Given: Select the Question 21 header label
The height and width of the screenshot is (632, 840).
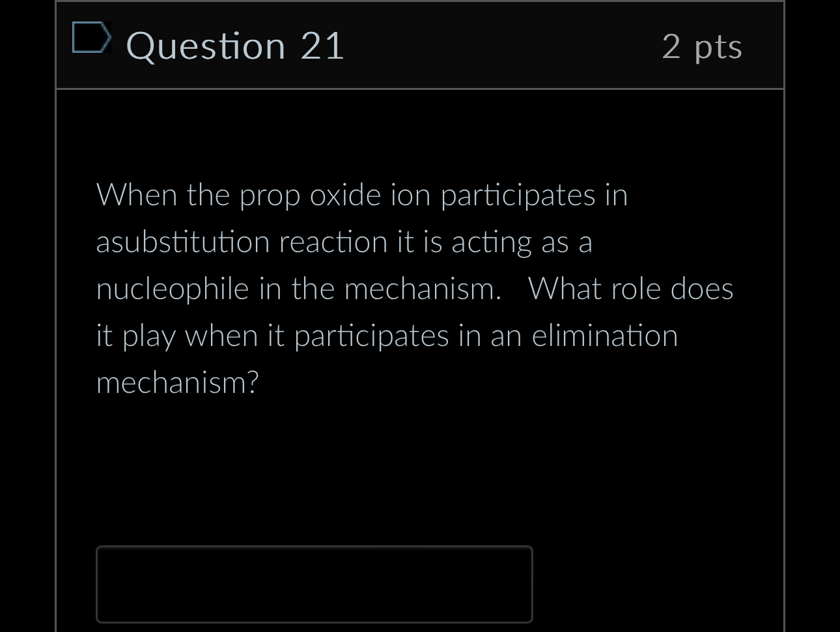Looking at the screenshot, I should point(236,46).
